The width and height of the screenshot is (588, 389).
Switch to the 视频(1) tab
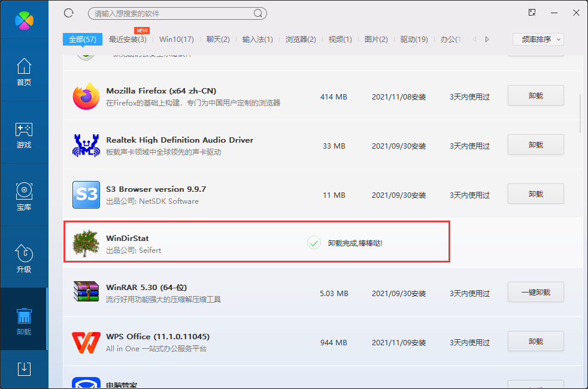pyautogui.click(x=340, y=40)
